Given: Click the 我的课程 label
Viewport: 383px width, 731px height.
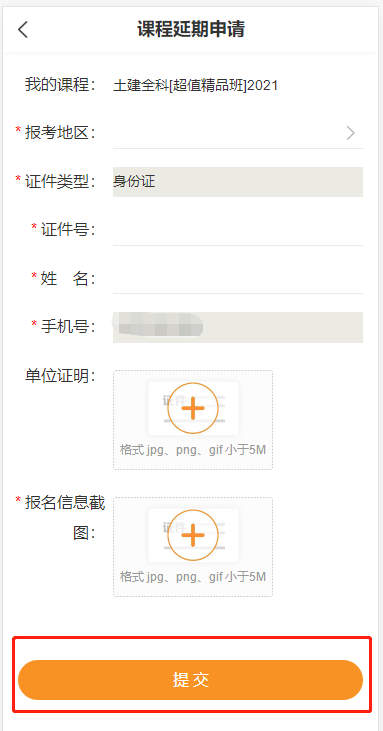Looking at the screenshot, I should pyautogui.click(x=60, y=85).
